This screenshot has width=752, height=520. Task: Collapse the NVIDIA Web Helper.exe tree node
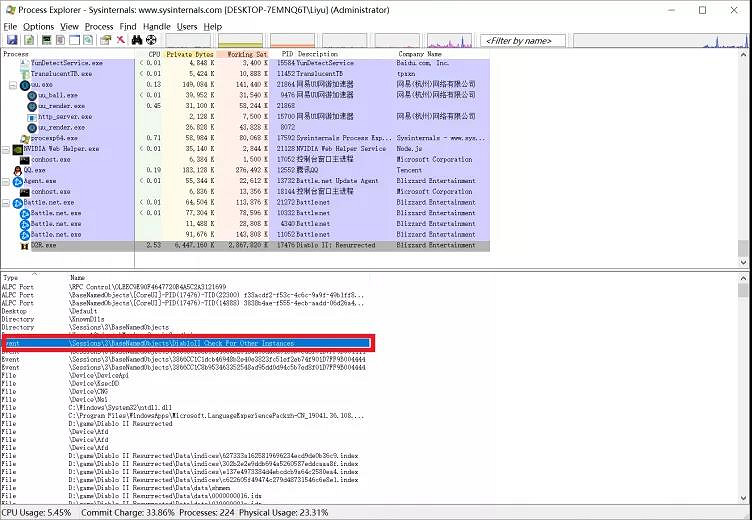point(6,149)
